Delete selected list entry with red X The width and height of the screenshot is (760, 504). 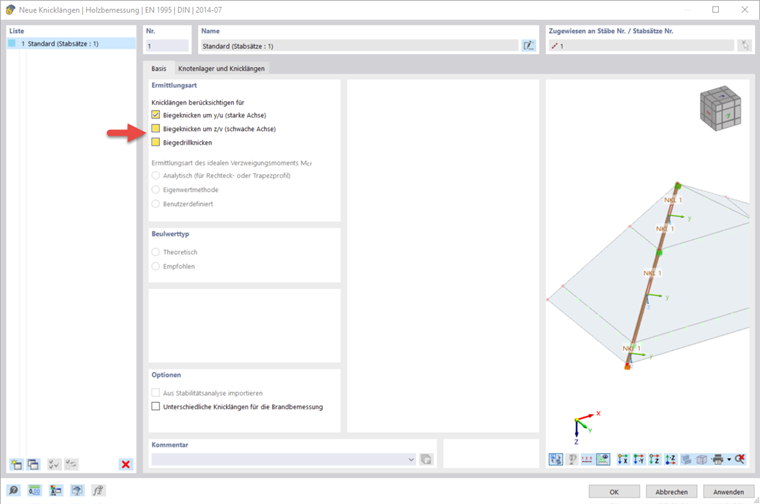coord(126,464)
